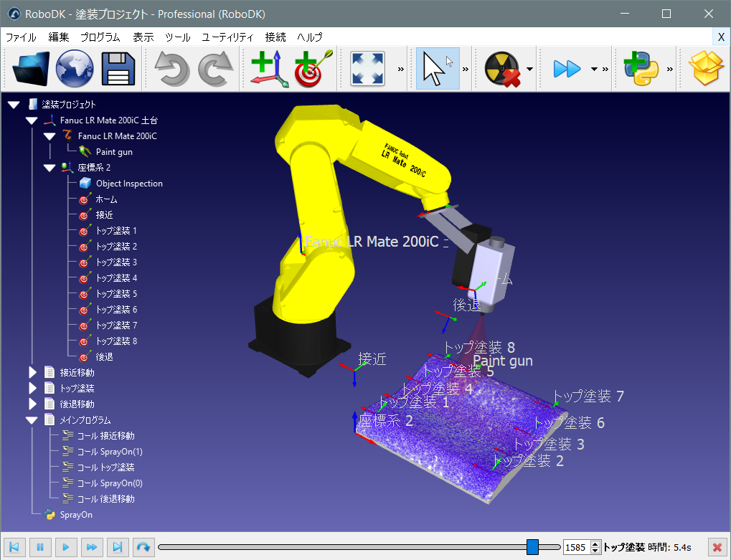Open the ユーティリティ menu
Viewport: 731px width, 560px height.
click(227, 37)
